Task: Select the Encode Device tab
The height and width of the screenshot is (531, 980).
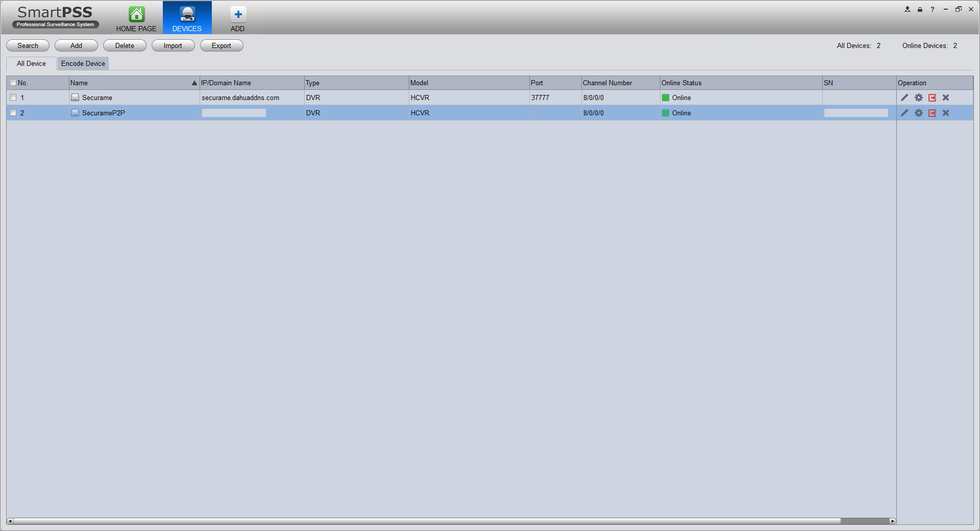Action: tap(83, 63)
